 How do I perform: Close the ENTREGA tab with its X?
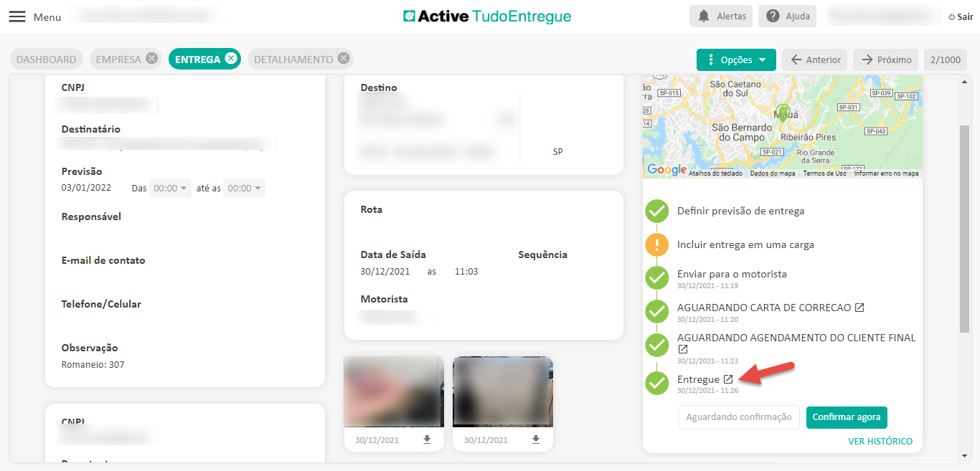pos(230,59)
